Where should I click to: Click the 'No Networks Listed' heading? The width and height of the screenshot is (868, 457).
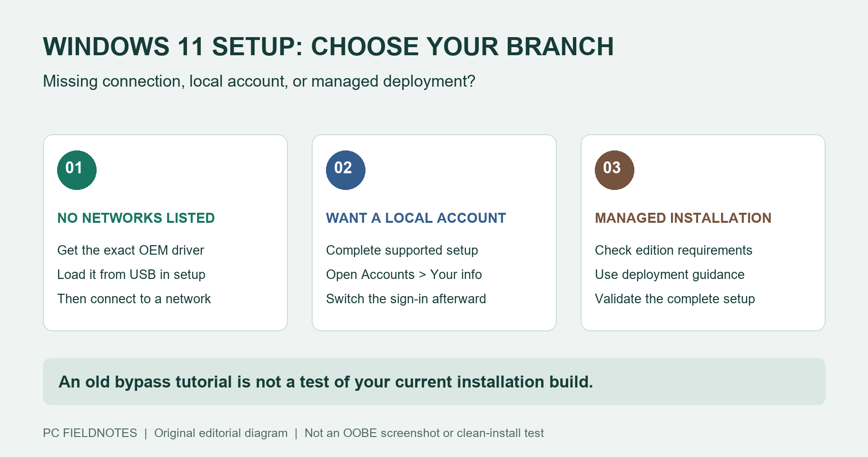coord(136,218)
